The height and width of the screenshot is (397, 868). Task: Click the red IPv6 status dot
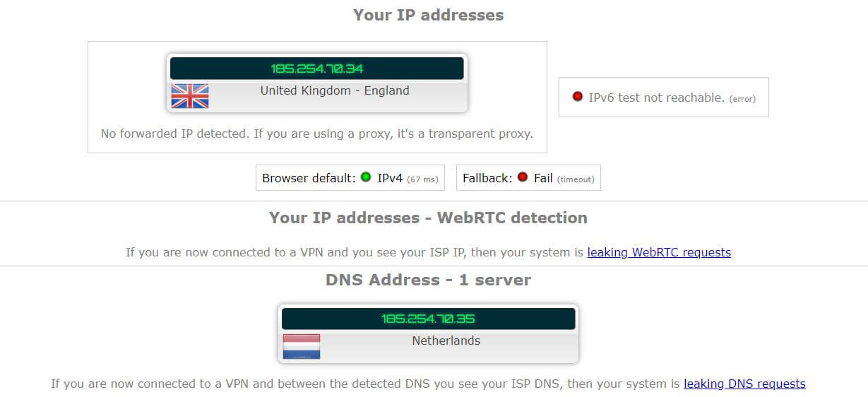(x=578, y=97)
